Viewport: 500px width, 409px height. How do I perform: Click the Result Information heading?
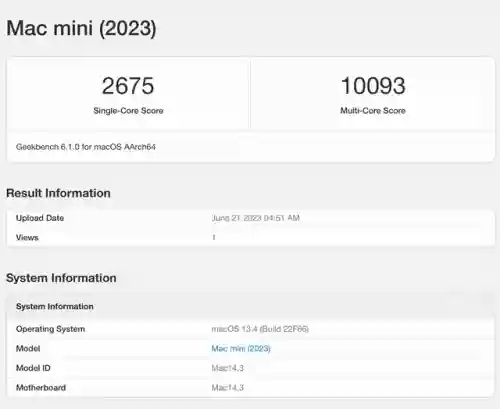pyautogui.click(x=58, y=193)
